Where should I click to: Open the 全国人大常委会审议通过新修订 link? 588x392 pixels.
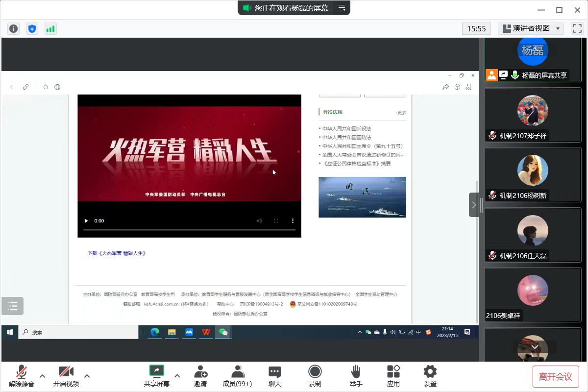363,155
